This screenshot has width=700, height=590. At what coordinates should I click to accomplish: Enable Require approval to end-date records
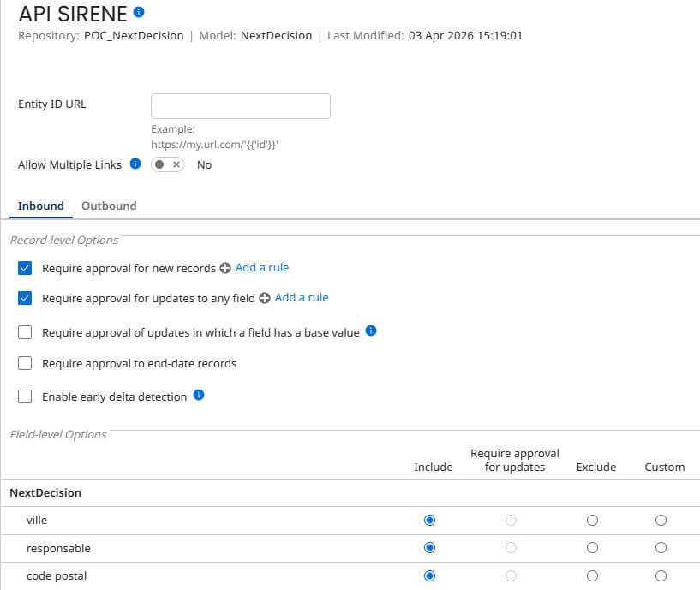pos(25,363)
